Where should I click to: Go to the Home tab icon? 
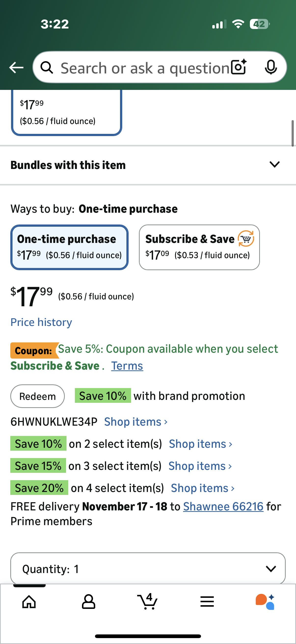coord(29,602)
